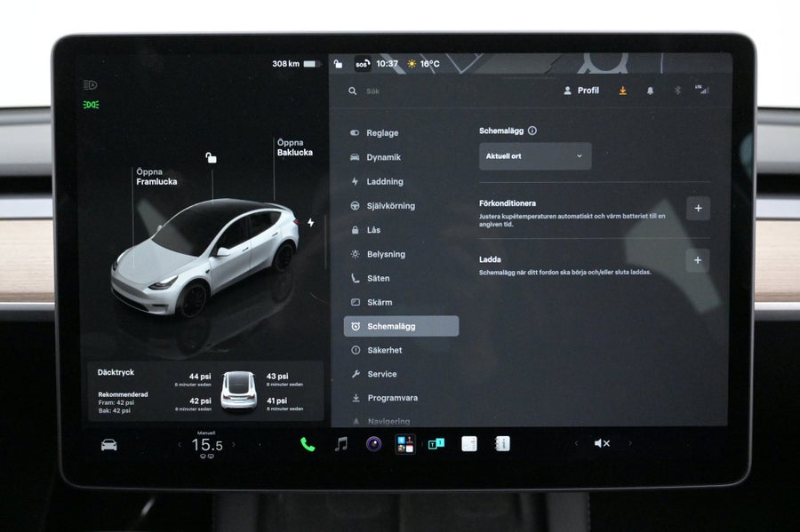
Task: Open the Phone app
Action: 308,444
